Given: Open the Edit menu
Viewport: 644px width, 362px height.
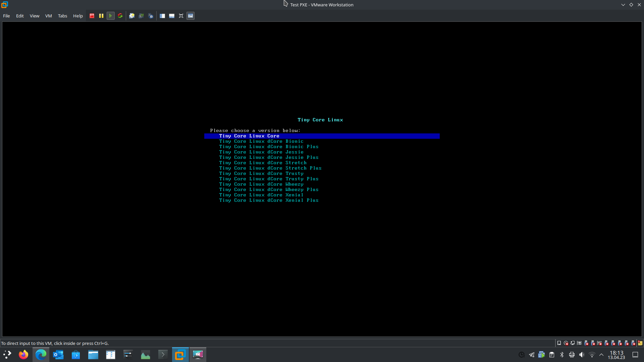Looking at the screenshot, I should [x=20, y=16].
